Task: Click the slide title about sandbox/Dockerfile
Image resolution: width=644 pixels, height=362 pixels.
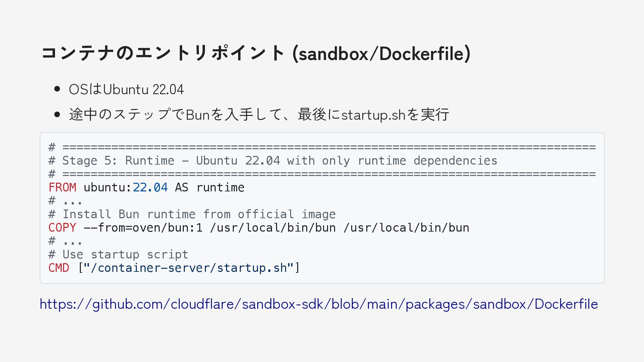Action: 256,53
